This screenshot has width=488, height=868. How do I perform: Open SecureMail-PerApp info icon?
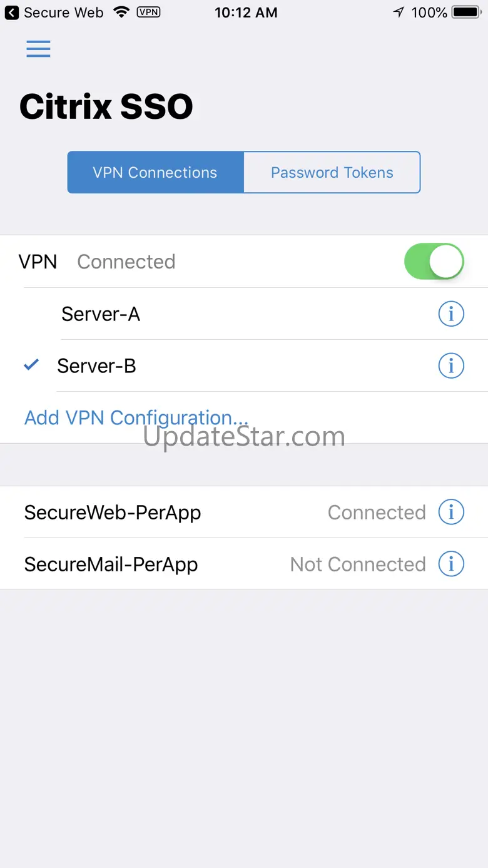[451, 564]
